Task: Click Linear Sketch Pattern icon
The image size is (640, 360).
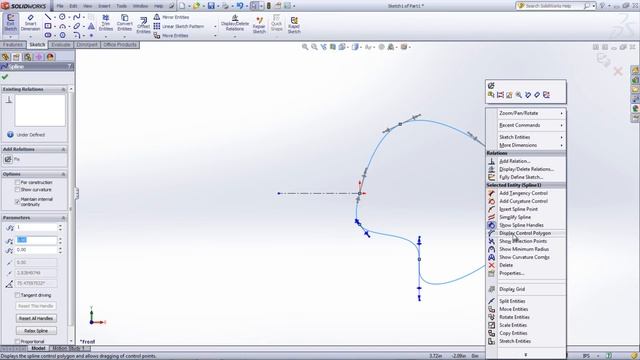Action: (x=157, y=26)
